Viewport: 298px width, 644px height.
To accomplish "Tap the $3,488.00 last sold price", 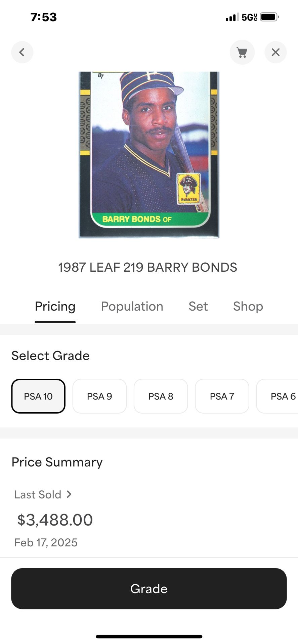I will coord(55,520).
